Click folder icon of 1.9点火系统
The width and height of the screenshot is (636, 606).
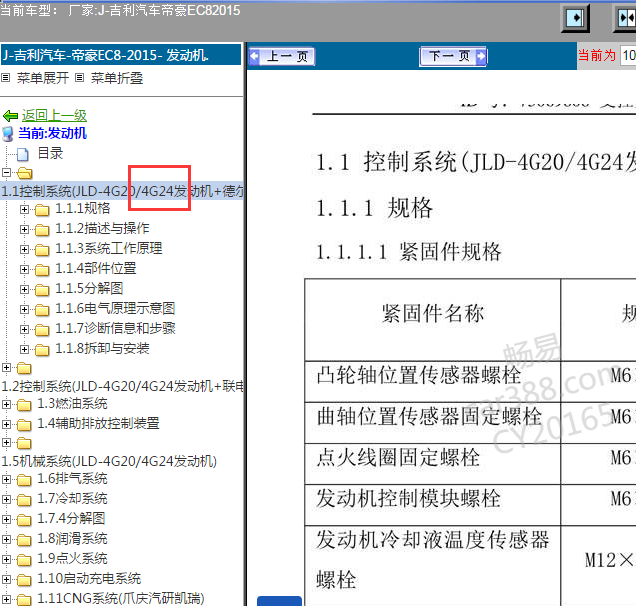[x=24, y=559]
